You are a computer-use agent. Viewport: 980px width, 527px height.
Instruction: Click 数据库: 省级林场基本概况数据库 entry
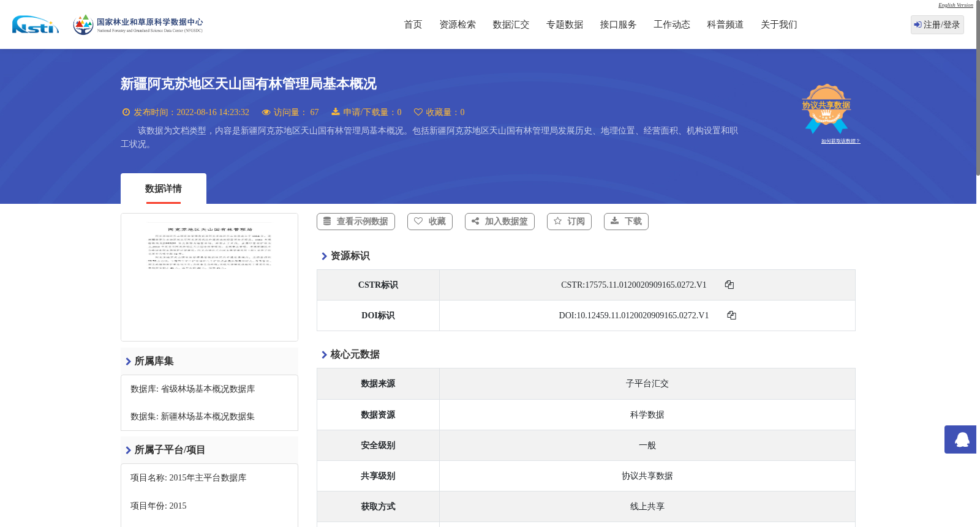click(193, 389)
